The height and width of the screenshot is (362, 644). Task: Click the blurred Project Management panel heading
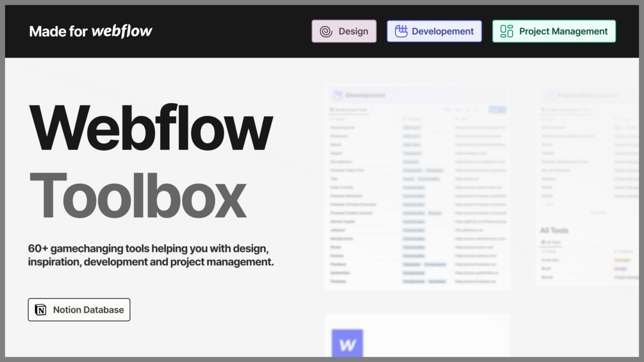588,95
